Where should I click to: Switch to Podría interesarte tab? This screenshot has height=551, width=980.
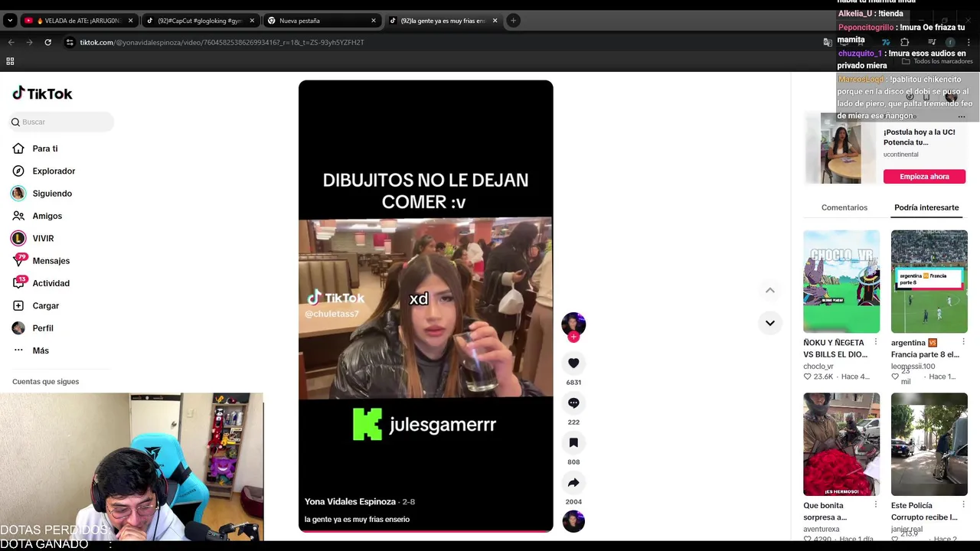pos(926,207)
